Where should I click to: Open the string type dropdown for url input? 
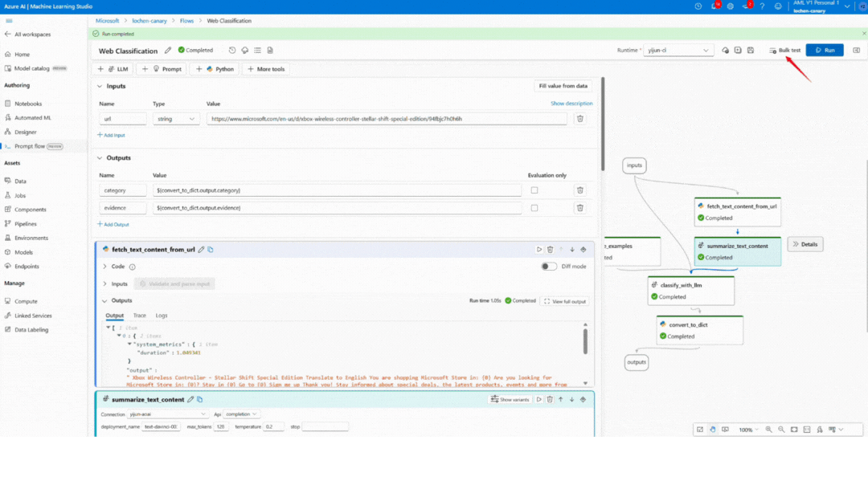(x=176, y=119)
